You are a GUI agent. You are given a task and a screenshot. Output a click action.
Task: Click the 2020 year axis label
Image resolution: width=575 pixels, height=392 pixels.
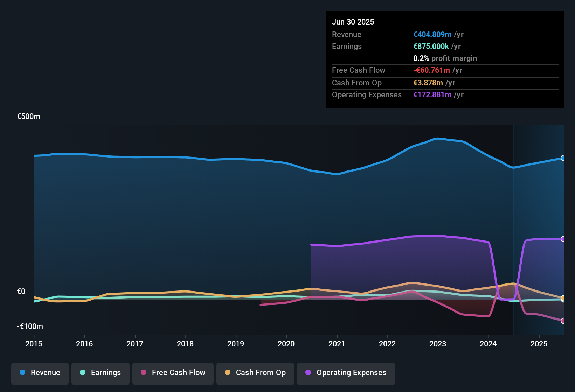coord(286,344)
